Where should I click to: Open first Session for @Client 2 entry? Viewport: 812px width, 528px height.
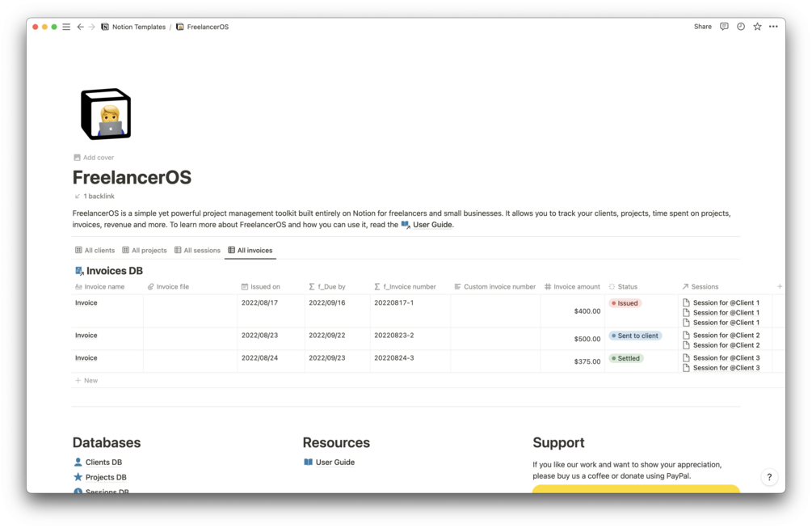pyautogui.click(x=721, y=336)
